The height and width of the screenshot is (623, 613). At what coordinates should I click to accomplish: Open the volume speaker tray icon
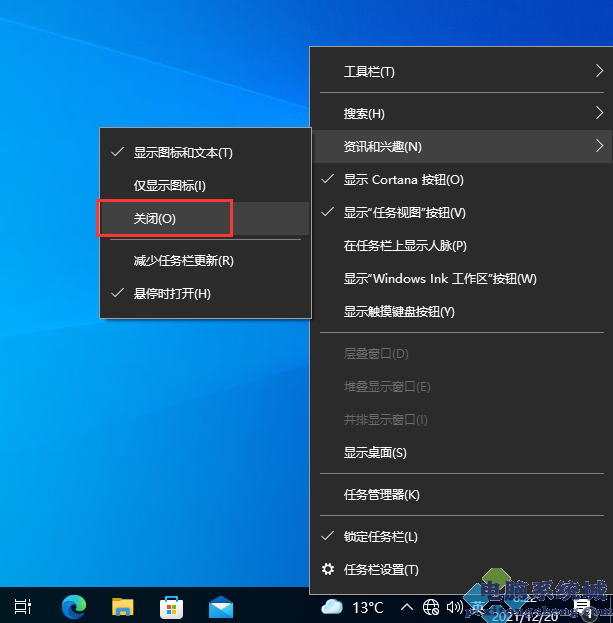(x=454, y=607)
